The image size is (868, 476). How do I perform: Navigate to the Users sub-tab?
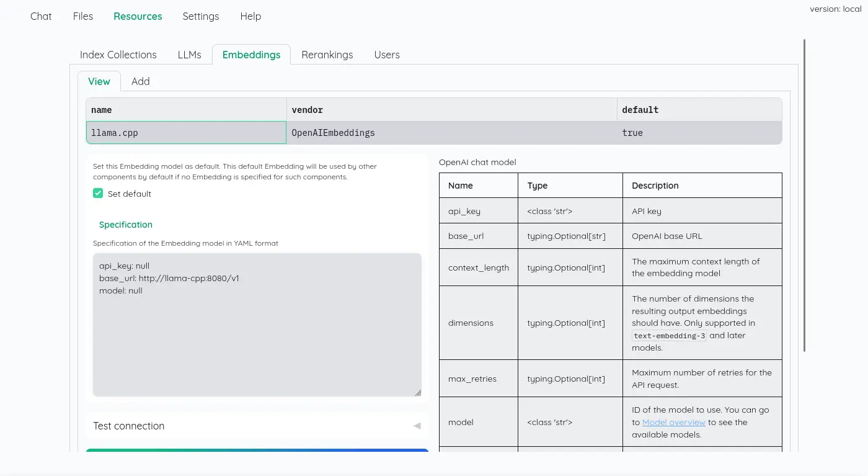[x=387, y=55]
